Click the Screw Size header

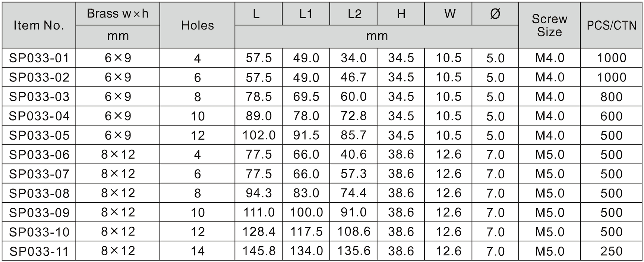click(549, 25)
